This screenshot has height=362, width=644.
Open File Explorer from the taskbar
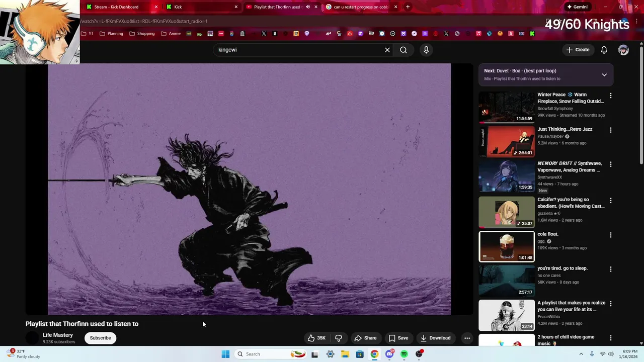(x=345, y=354)
